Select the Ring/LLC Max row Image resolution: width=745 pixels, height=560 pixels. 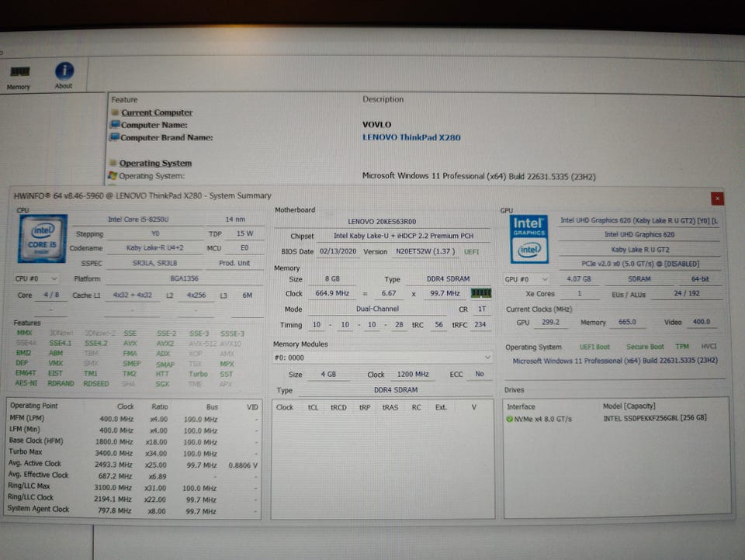coord(133,487)
